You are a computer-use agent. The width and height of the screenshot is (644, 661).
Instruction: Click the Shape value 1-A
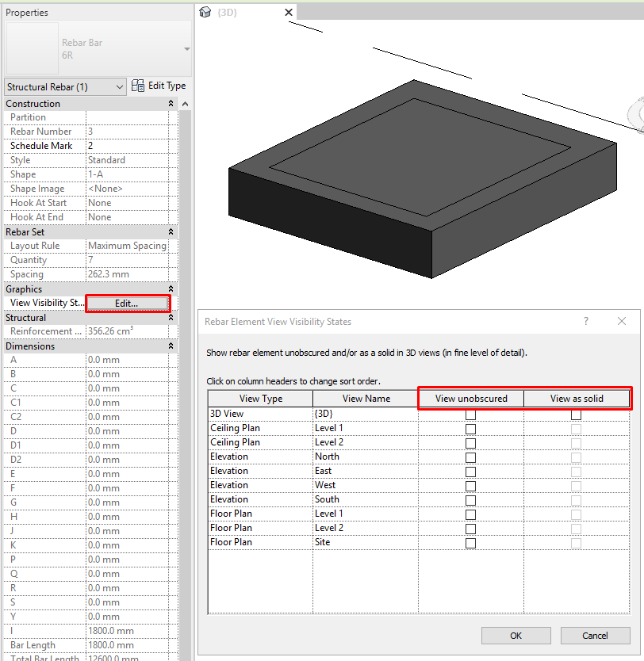[x=127, y=174]
